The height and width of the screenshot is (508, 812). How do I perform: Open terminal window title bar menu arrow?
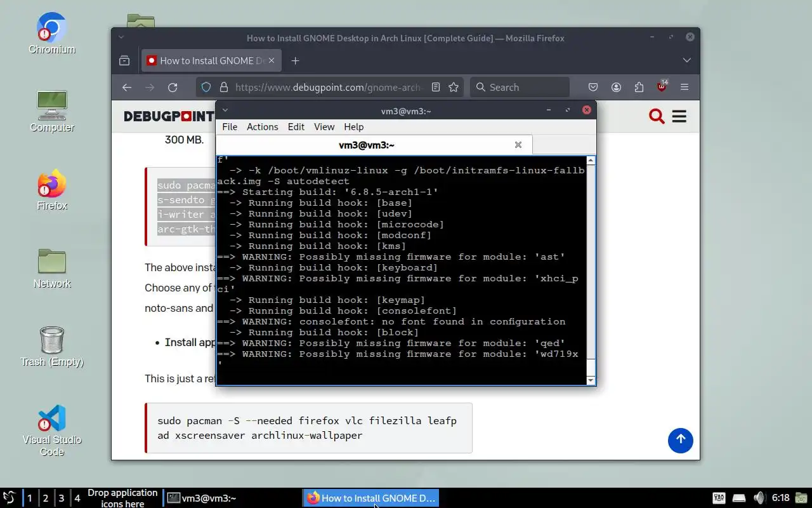[x=225, y=110]
